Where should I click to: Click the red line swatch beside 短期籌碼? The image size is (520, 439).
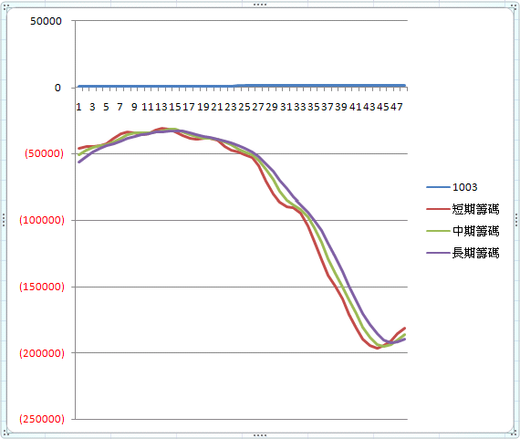[438, 209]
